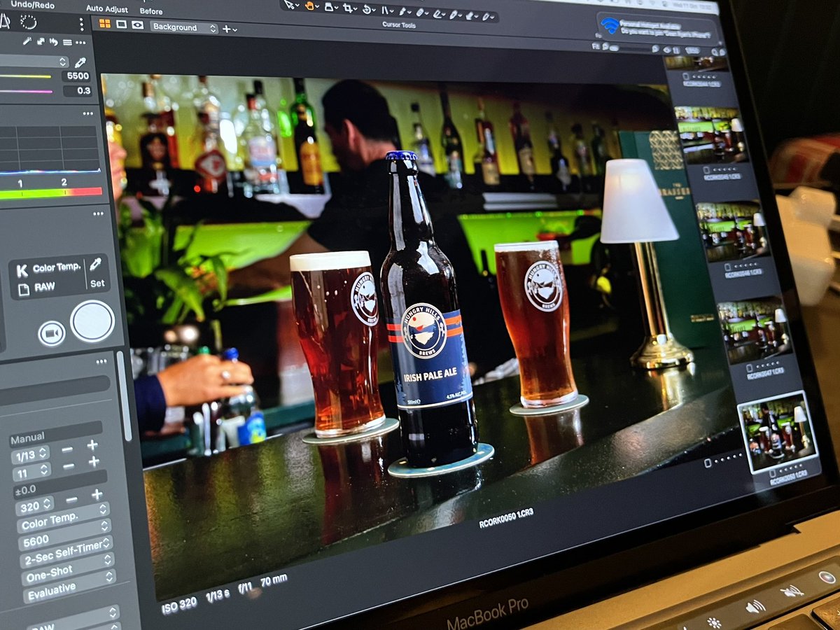Click the 70 mm focal length readout

click(275, 580)
